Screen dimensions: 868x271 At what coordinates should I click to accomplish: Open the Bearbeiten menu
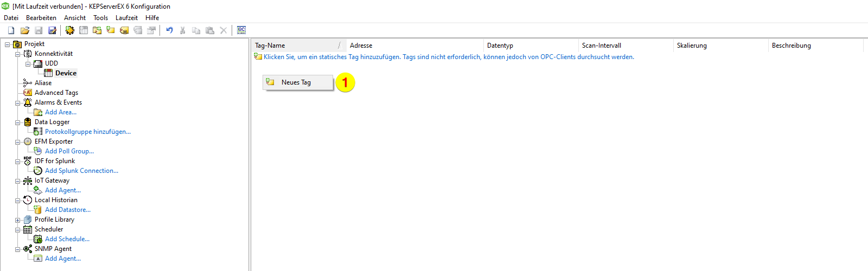pos(41,18)
